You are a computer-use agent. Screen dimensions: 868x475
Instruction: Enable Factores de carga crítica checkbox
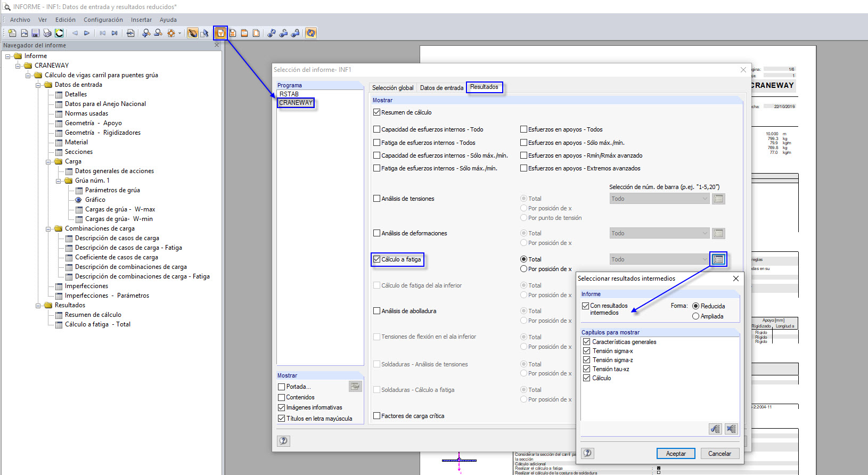coord(377,416)
